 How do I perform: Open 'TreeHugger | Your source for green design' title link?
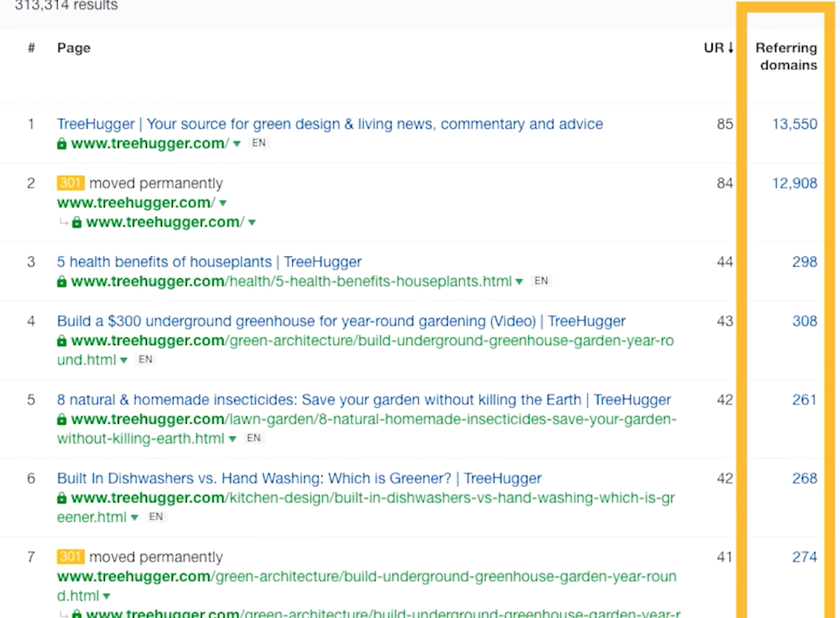(x=330, y=124)
